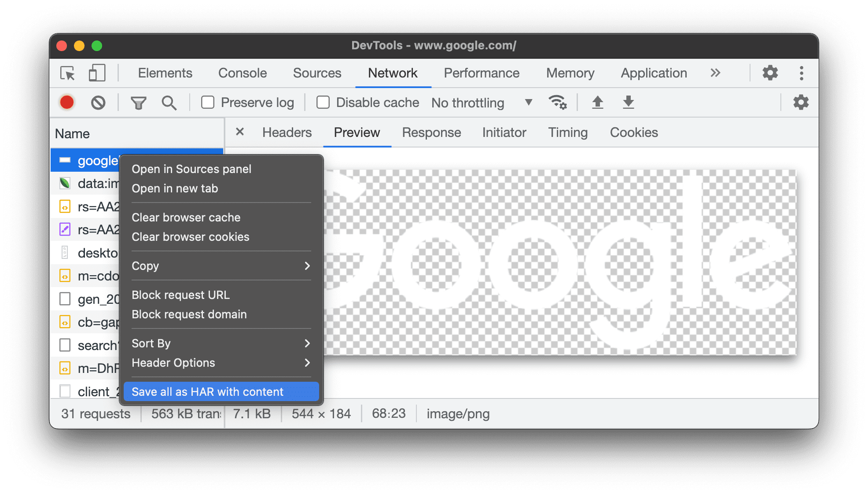Click the download arrow import icon
The width and height of the screenshot is (868, 494).
628,101
